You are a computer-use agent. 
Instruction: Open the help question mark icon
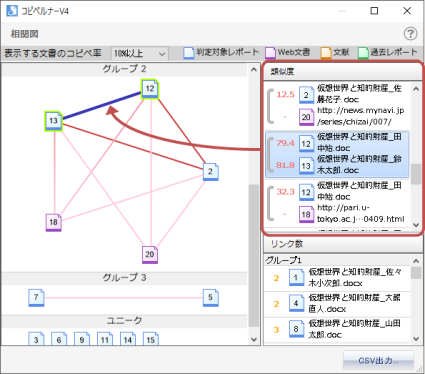[410, 34]
